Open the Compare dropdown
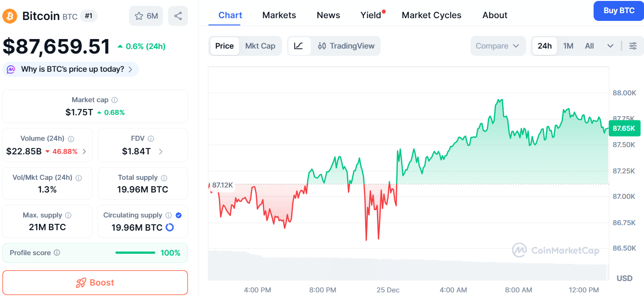The image size is (644, 296). (497, 46)
